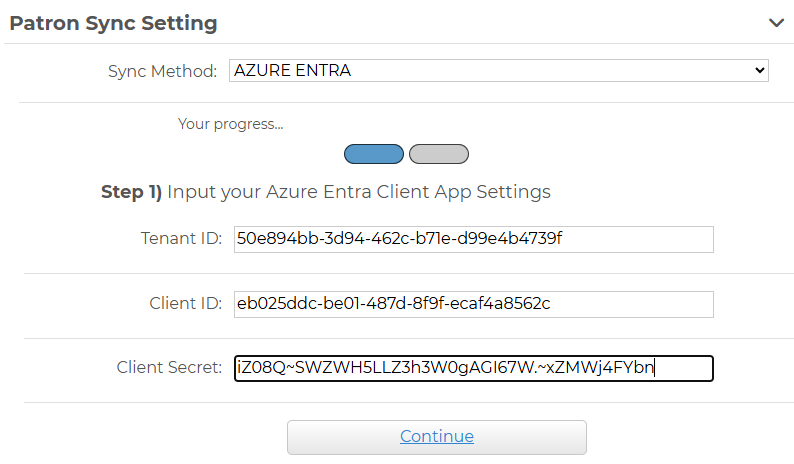Click the Client Secret label

(x=169, y=368)
